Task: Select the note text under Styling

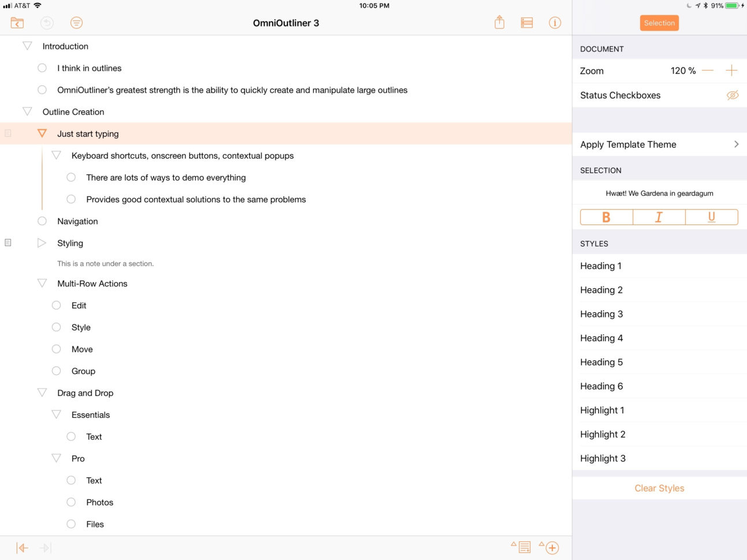Action: pyautogui.click(x=104, y=263)
